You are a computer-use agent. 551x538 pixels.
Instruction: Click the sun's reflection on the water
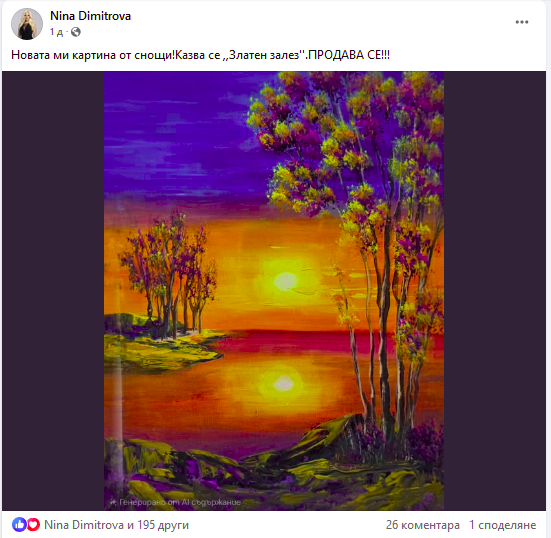click(x=284, y=383)
